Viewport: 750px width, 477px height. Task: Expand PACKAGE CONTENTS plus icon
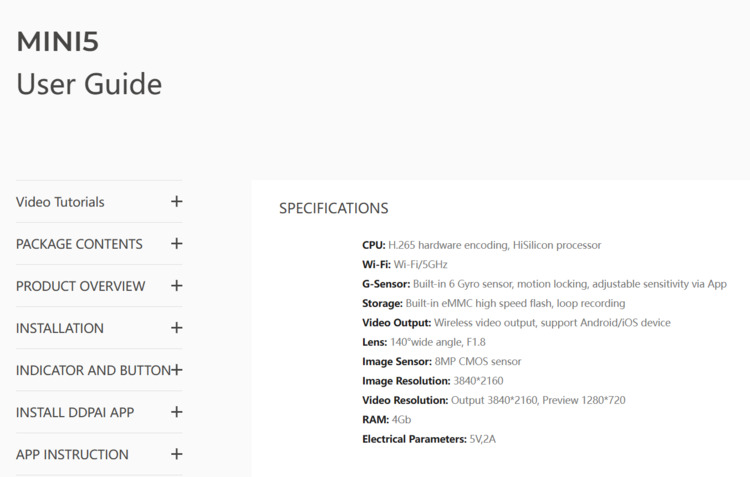point(176,244)
